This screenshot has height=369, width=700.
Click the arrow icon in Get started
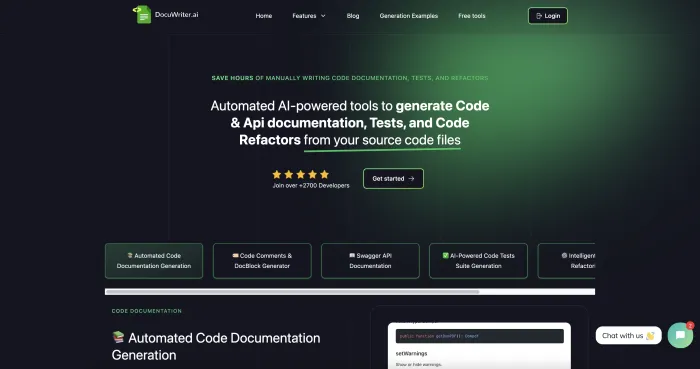click(411, 178)
